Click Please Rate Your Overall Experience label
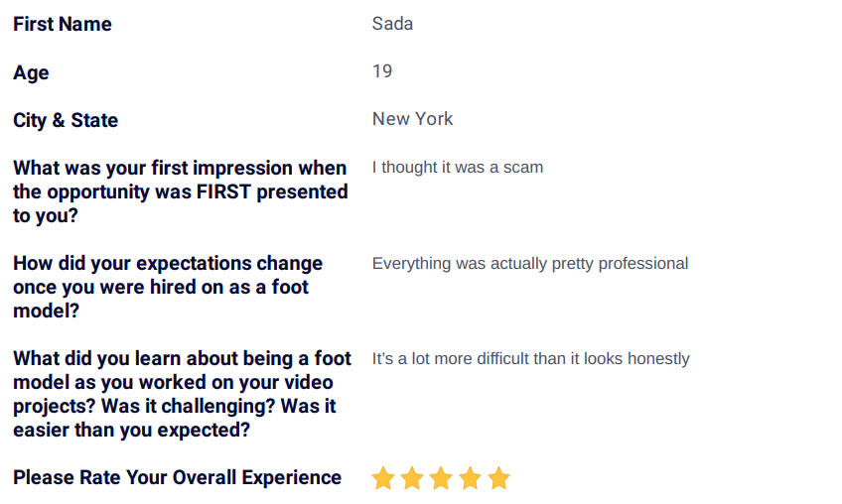The height and width of the screenshot is (504, 842). pos(177,477)
